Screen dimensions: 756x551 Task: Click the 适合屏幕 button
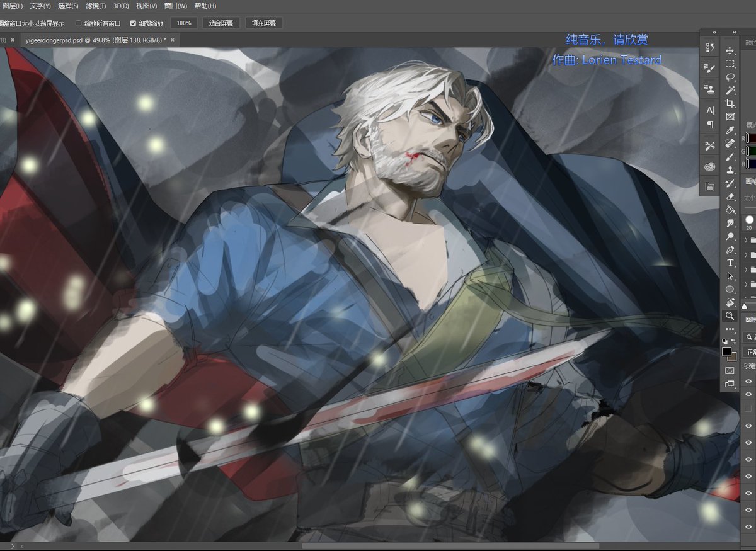[221, 23]
